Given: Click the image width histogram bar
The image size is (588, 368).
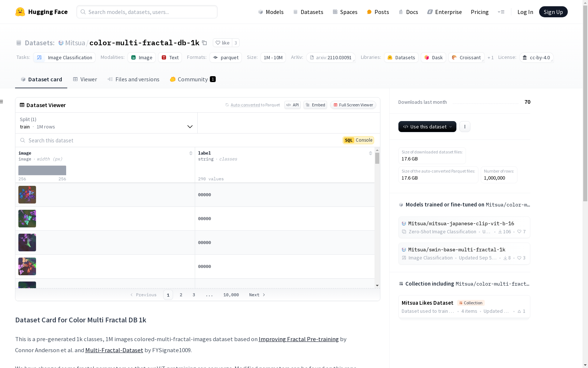Looking at the screenshot, I should click(42, 170).
